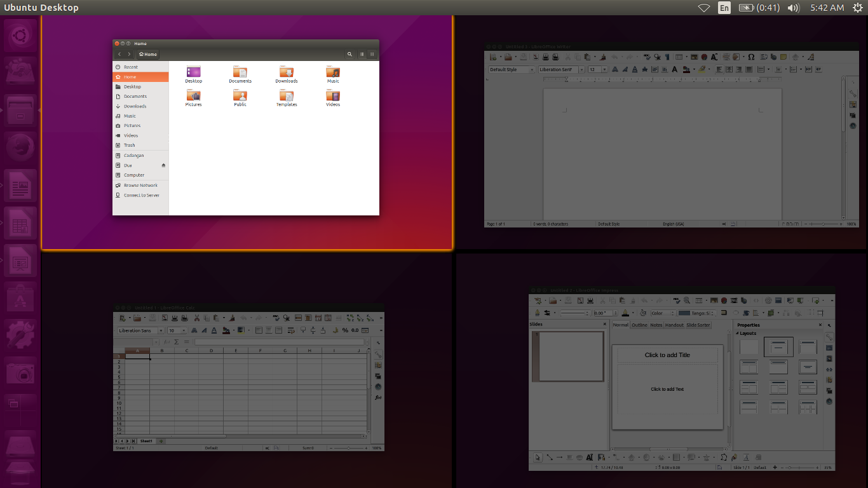Go forward in Files navigation
Screen dimensions: 868x488
tap(129, 54)
